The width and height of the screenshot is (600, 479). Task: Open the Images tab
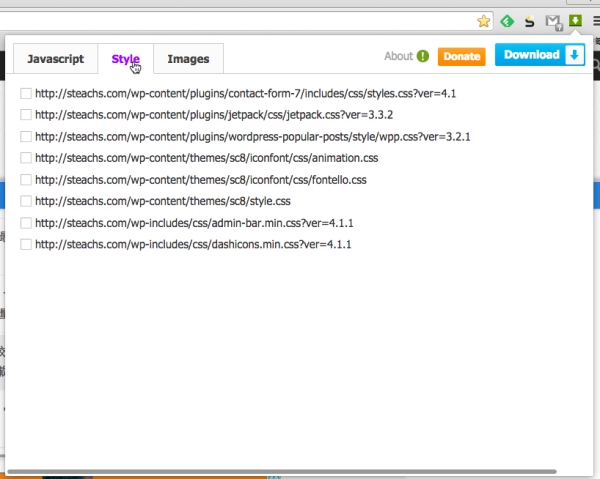(x=188, y=59)
